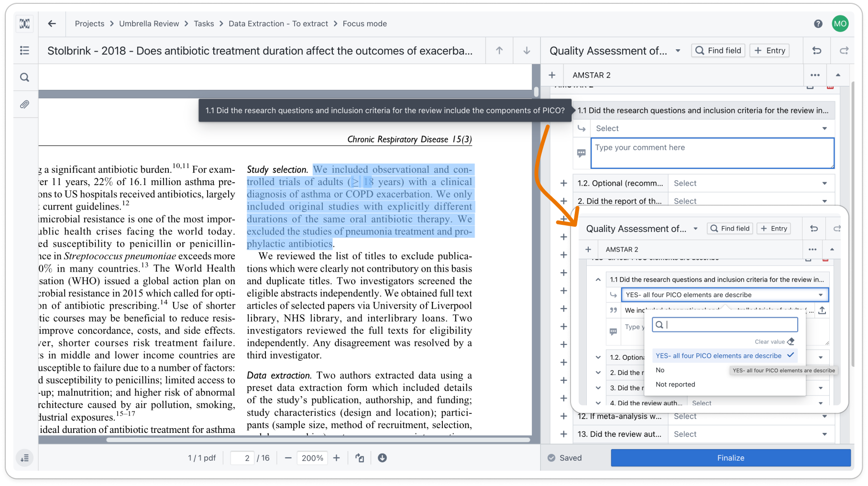The width and height of the screenshot is (868, 486).
Task: Go to the Projects breadcrumb
Action: (89, 23)
